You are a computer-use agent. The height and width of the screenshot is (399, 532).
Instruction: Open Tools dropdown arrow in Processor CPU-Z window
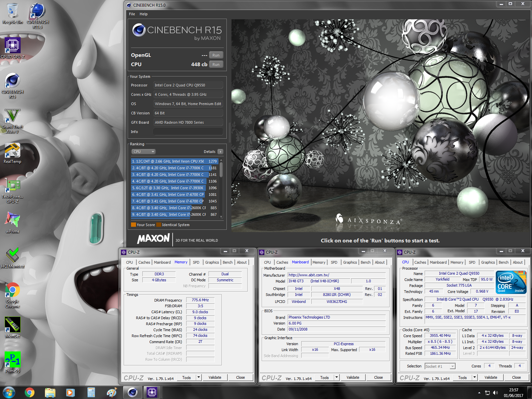(x=475, y=377)
